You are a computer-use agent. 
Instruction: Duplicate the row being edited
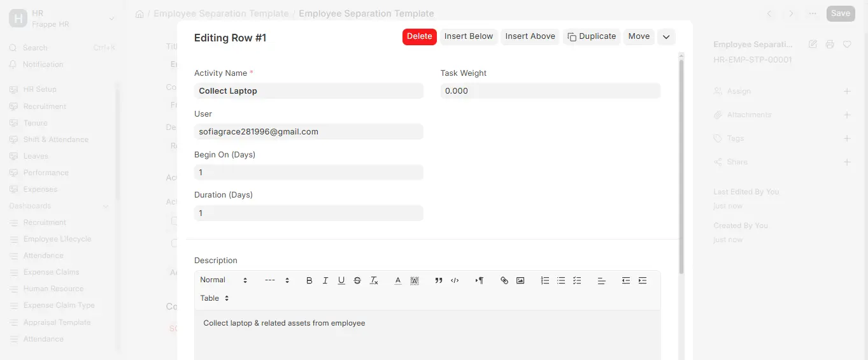click(592, 36)
